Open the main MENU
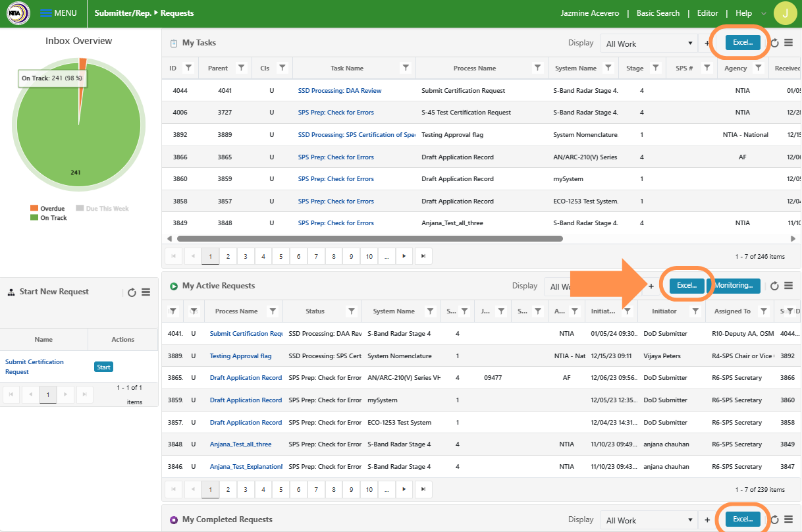 pos(58,13)
